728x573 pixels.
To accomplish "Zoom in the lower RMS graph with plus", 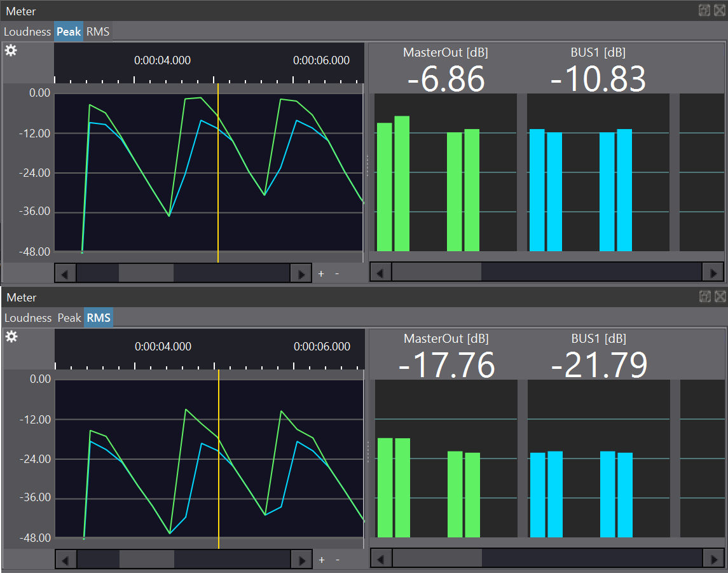I will (322, 560).
